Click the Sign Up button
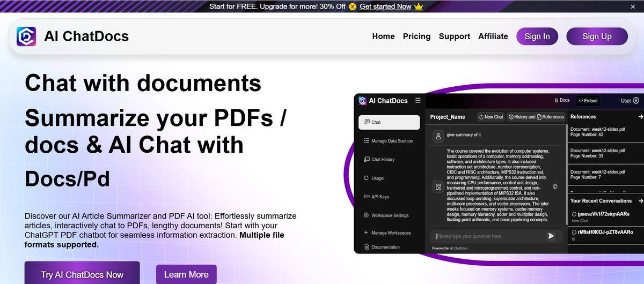Image resolution: width=644 pixels, height=284 pixels. coord(597,36)
